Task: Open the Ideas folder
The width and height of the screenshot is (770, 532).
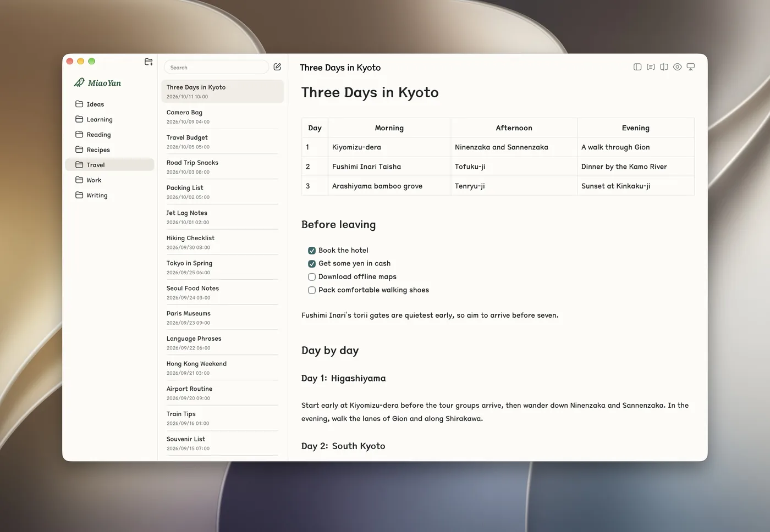Action: tap(109, 104)
